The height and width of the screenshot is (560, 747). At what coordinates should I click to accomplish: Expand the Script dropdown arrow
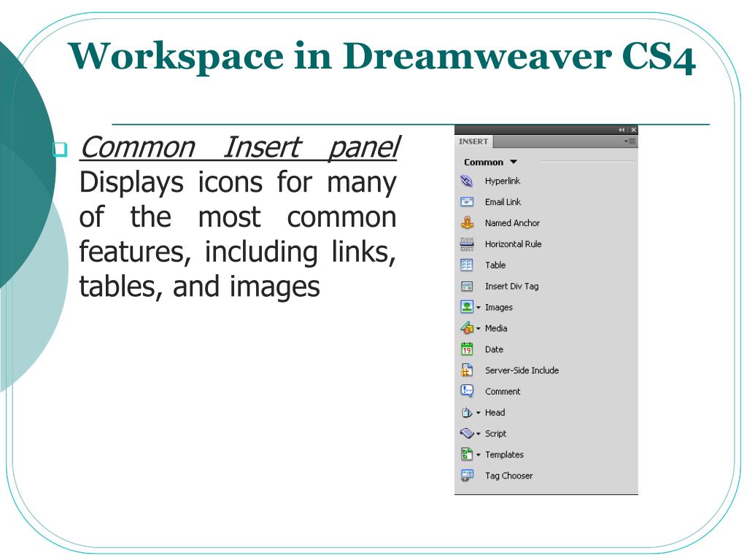click(479, 433)
